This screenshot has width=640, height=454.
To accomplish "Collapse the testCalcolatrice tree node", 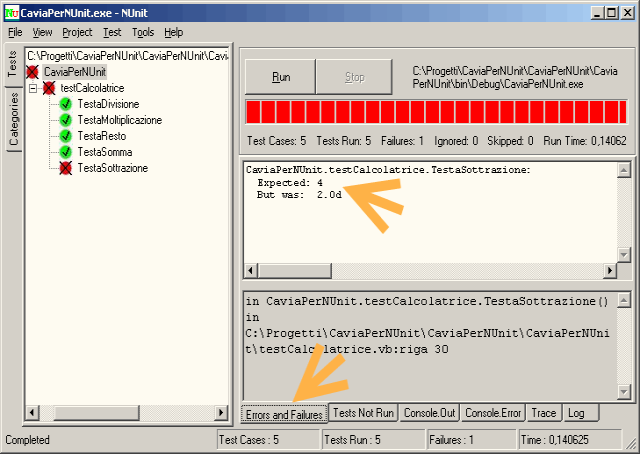I will 33,88.
